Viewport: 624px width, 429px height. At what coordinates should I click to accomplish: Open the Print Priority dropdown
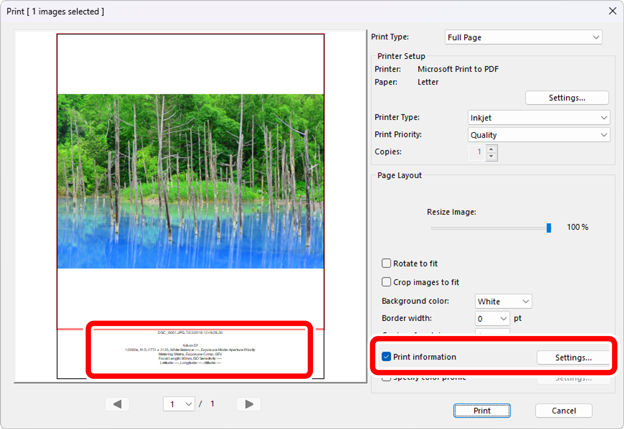539,135
